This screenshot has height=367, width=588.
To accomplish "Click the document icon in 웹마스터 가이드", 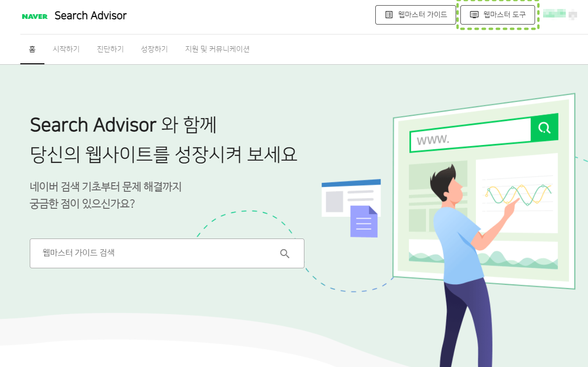I will click(389, 15).
